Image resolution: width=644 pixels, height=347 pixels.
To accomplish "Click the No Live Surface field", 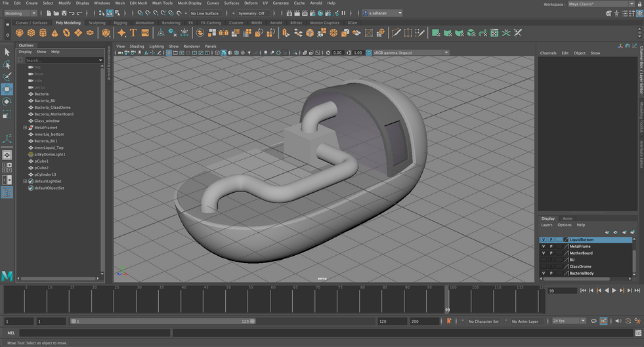I will (x=205, y=13).
